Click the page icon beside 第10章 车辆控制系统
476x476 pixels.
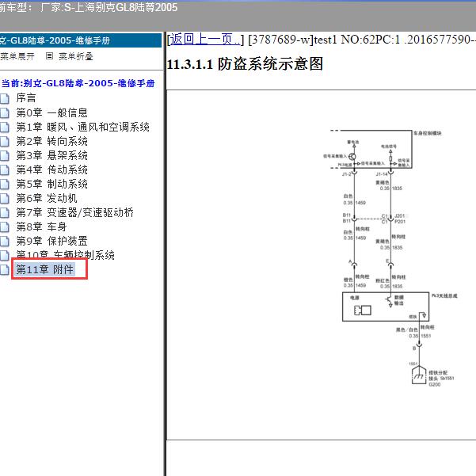pos(4,255)
